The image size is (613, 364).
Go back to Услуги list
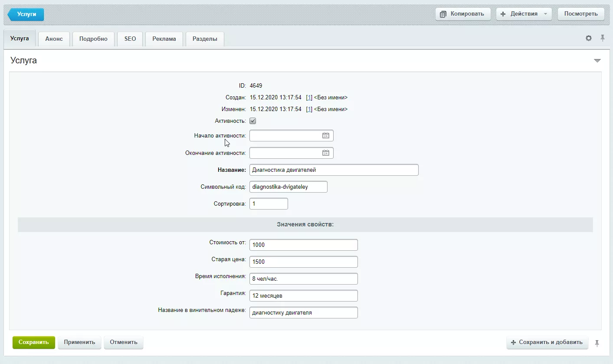point(26,14)
